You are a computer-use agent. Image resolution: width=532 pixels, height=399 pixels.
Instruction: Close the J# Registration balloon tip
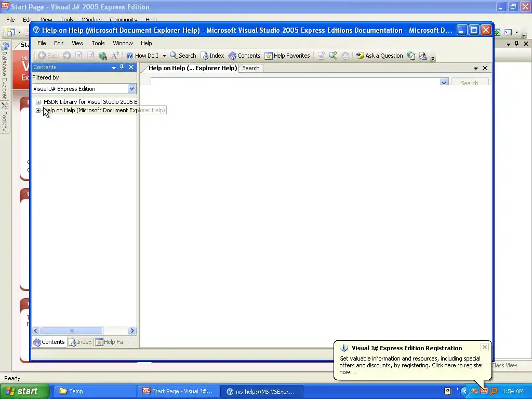[485, 347]
